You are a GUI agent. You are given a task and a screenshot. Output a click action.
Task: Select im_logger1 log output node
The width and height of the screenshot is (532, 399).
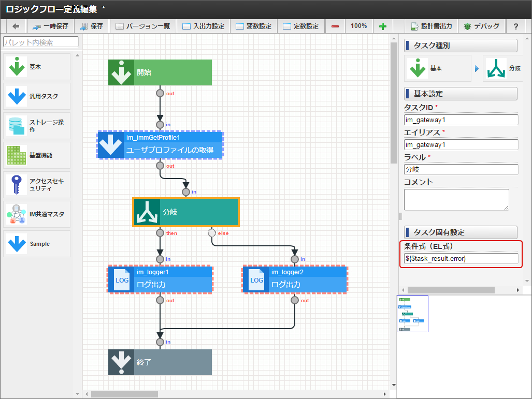(160, 279)
